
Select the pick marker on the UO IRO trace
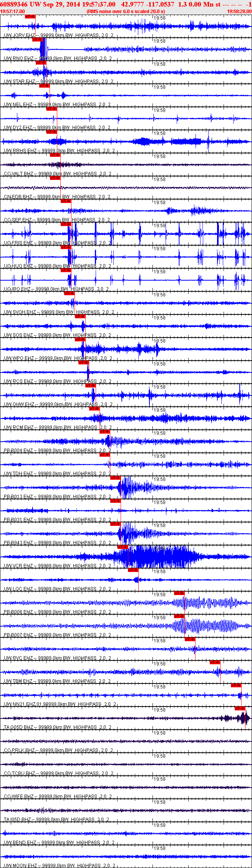pos(66,270)
